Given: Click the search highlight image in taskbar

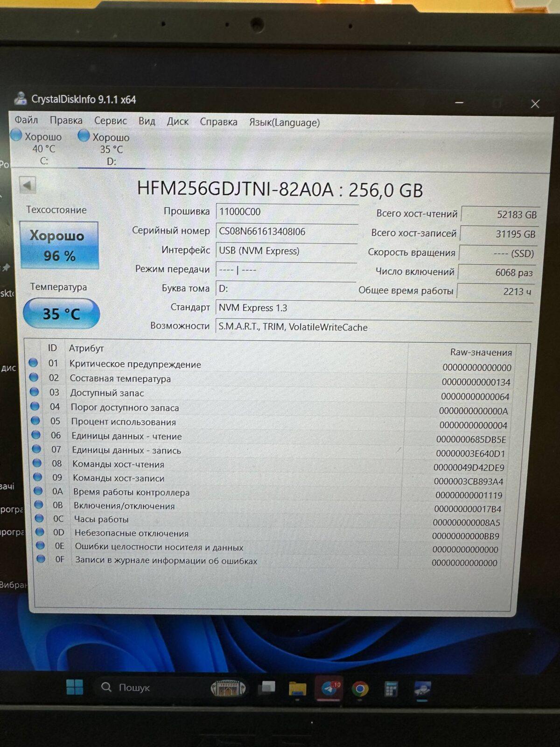Looking at the screenshot, I should point(229,688).
